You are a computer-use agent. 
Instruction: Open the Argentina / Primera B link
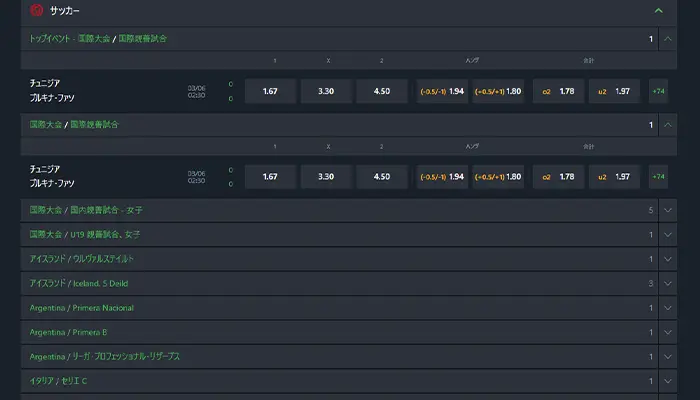(x=68, y=333)
